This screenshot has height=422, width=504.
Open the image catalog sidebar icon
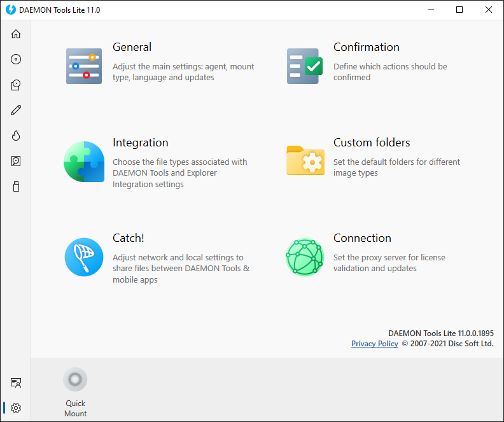pyautogui.click(x=16, y=85)
